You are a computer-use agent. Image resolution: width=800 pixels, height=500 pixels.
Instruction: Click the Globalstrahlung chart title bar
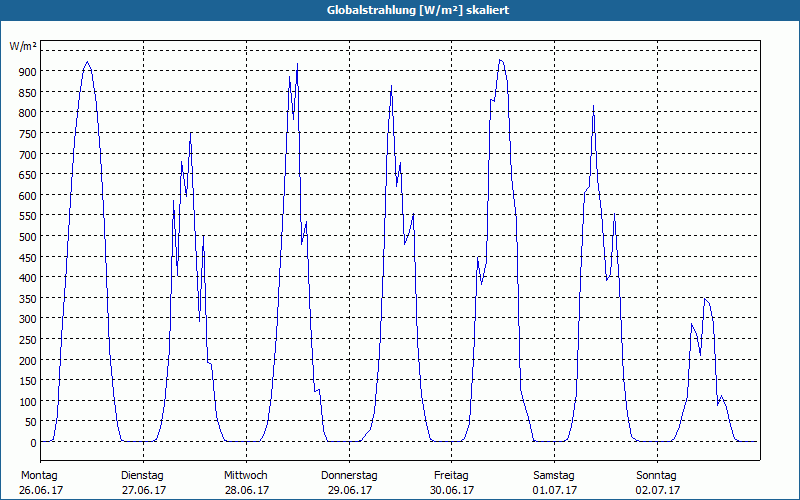click(400, 10)
